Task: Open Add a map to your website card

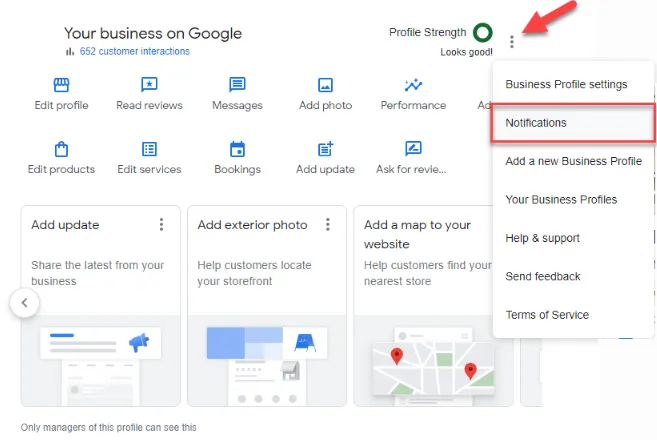Action: coord(417,234)
